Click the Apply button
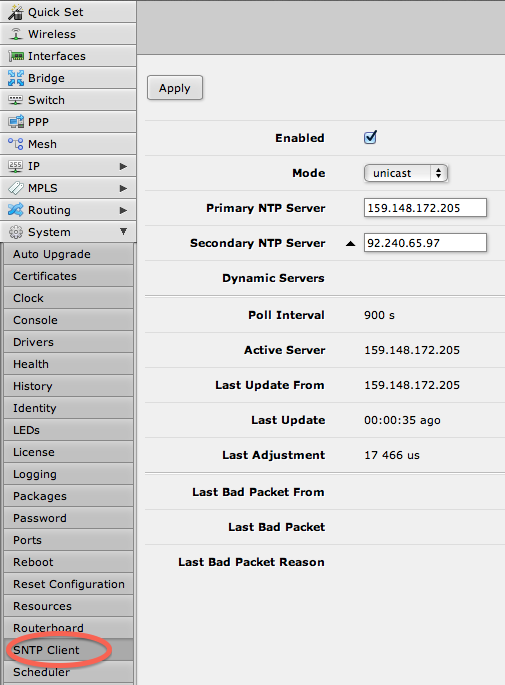505x685 pixels. (x=175, y=88)
